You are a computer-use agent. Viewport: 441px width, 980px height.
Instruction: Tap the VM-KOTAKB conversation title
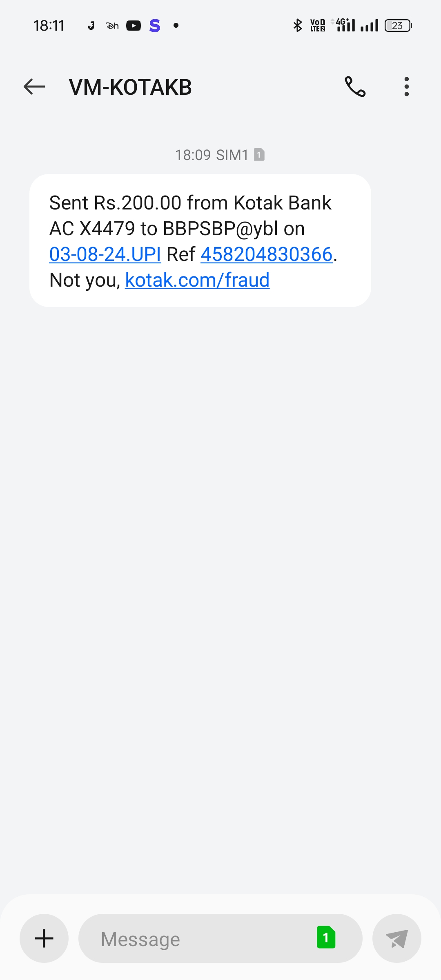(x=131, y=87)
